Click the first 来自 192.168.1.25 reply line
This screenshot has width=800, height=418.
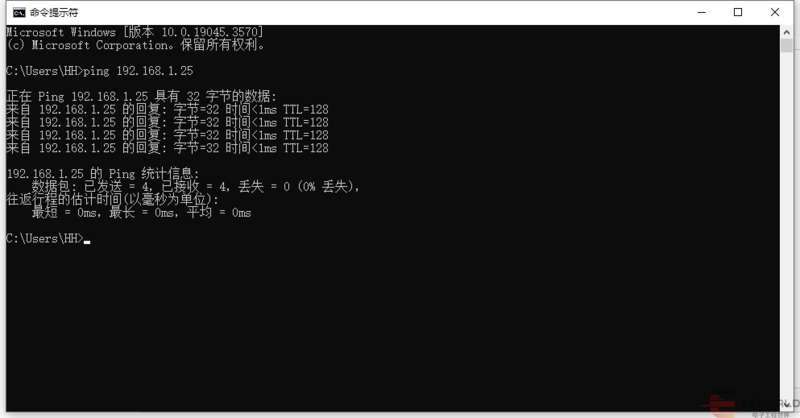click(167, 109)
